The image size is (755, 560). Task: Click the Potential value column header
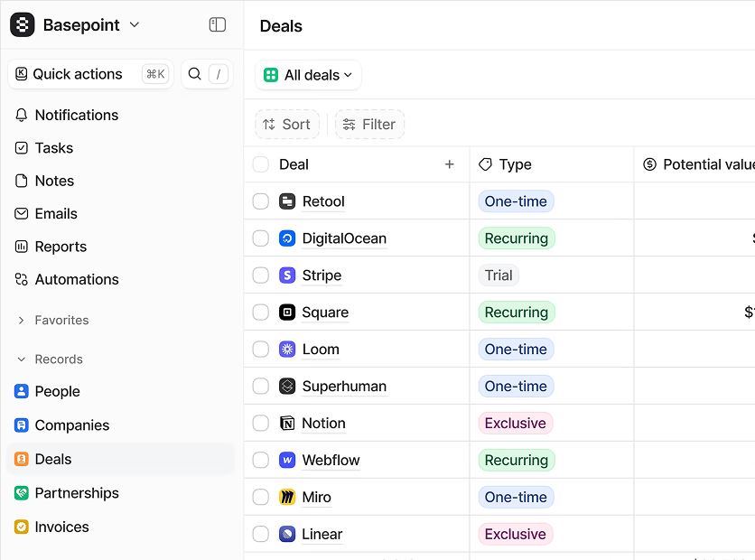[700, 164]
